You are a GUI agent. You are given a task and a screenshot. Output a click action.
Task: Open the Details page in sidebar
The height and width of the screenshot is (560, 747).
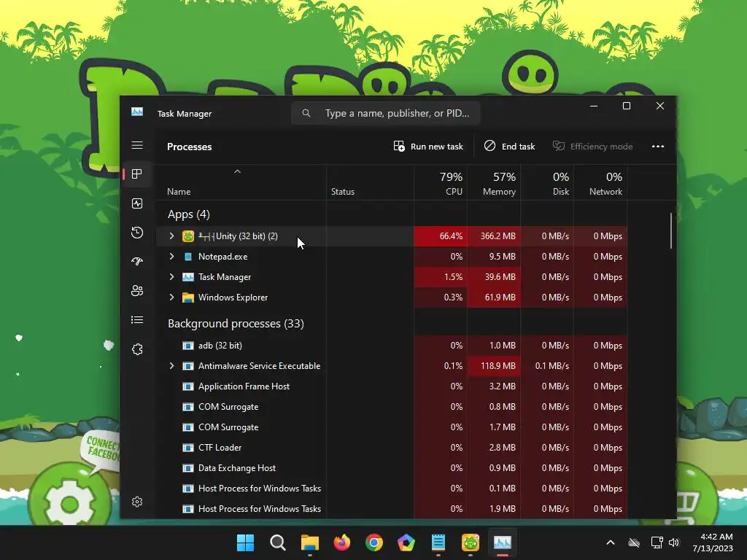pyautogui.click(x=137, y=320)
